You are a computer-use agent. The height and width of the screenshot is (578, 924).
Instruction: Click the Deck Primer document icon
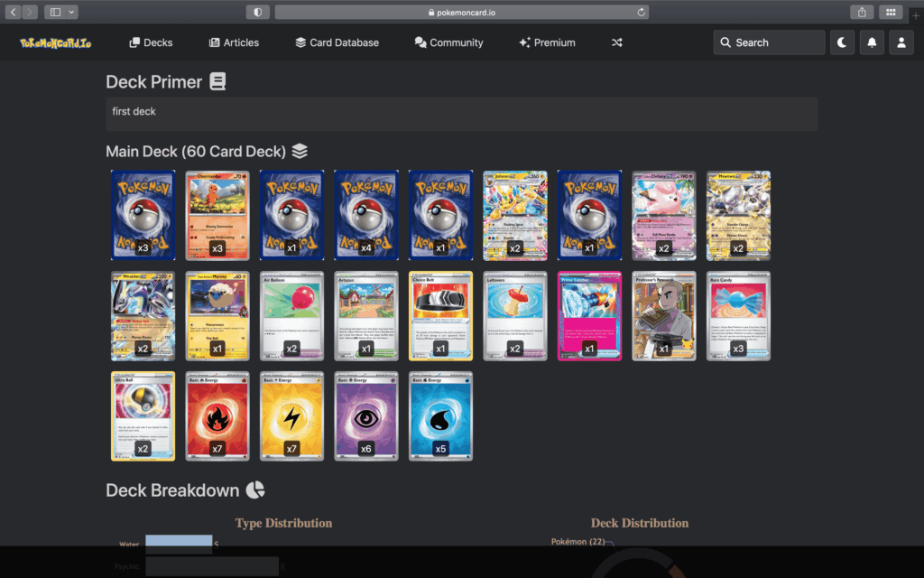pos(217,81)
